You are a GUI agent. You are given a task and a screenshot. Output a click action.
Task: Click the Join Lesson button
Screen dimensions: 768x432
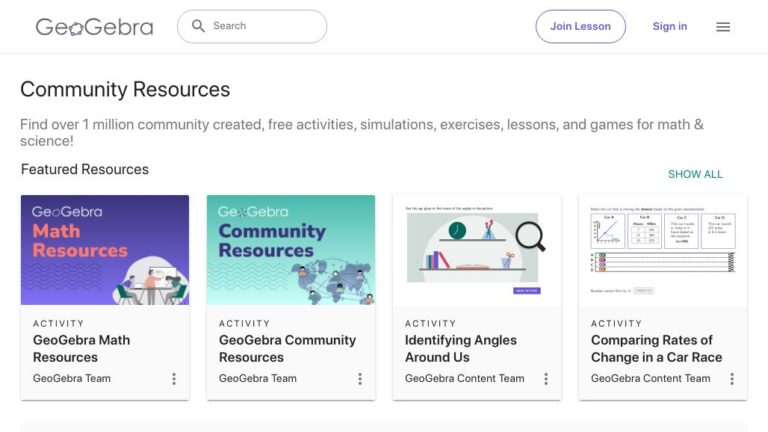coord(580,26)
